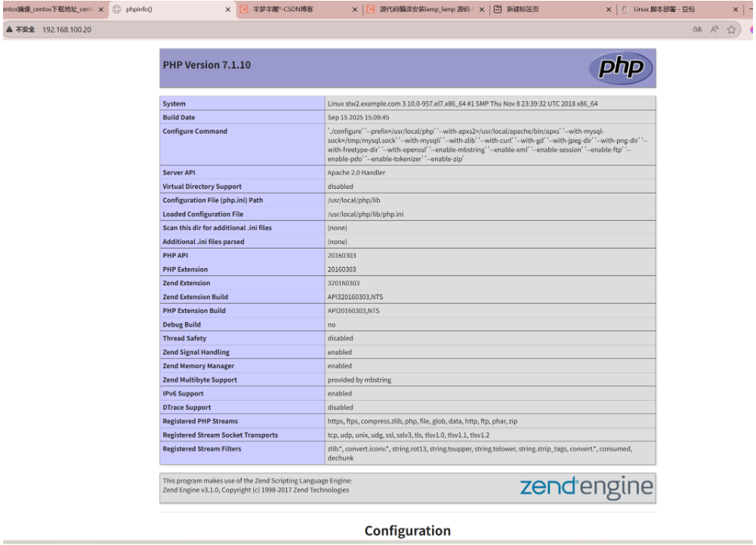Click the Thread Safety label
This screenshot has width=756, height=545.
pos(184,339)
